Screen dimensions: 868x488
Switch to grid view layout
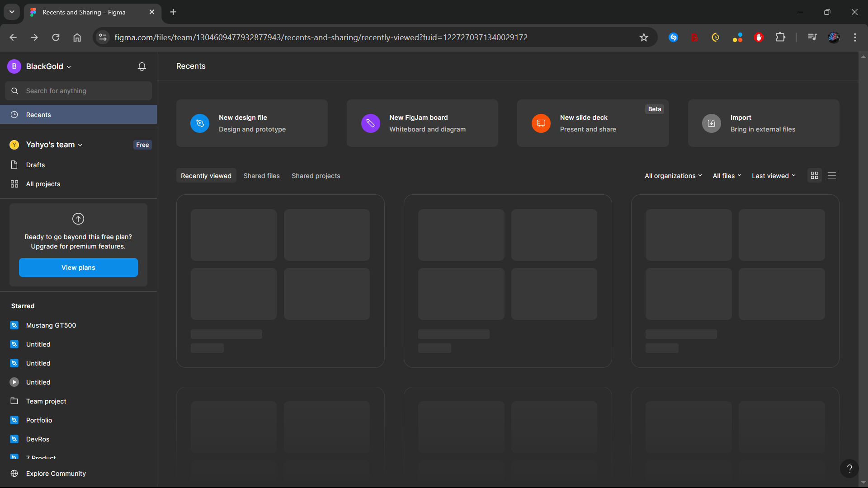click(x=815, y=175)
